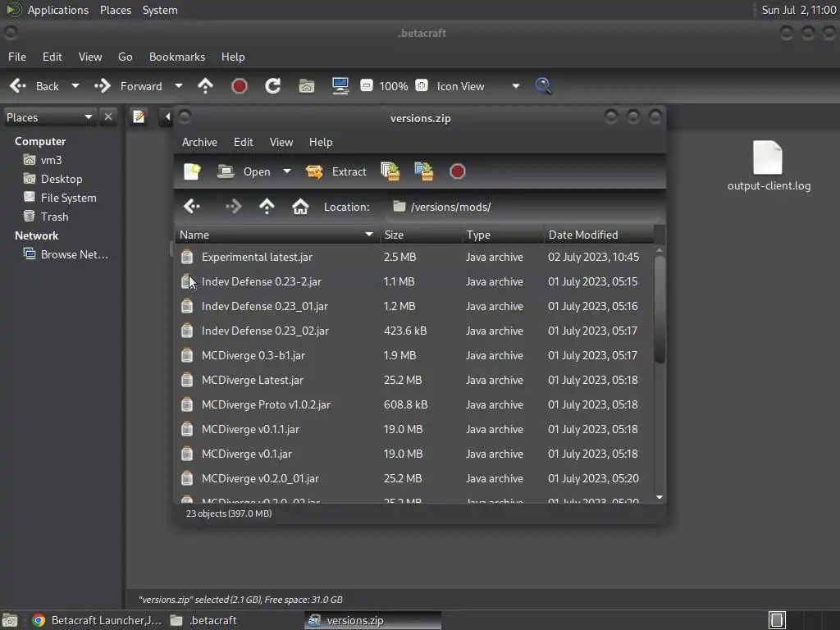Click the Back button in .betacraft window
Image resolution: width=840 pixels, height=630 pixels.
point(34,86)
